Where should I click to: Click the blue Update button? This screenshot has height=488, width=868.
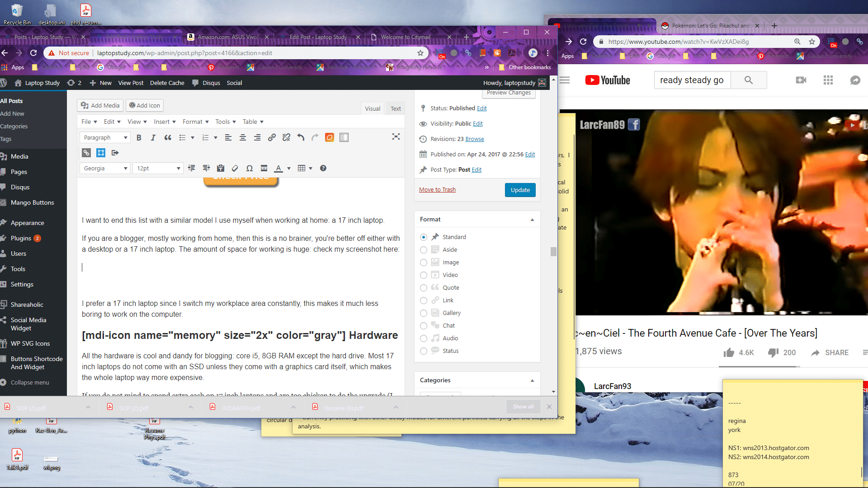coord(520,190)
